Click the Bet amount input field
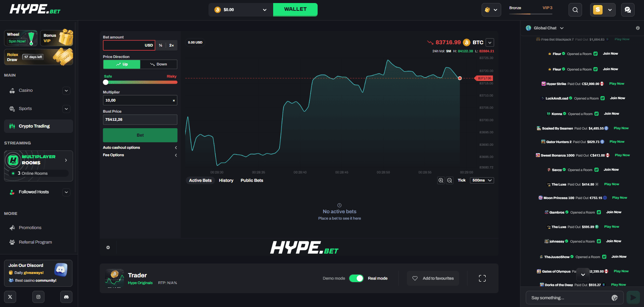 click(x=129, y=45)
